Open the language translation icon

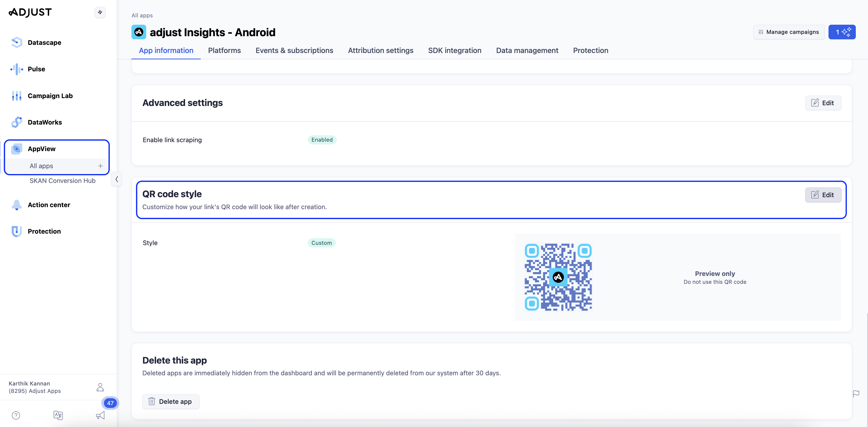(58, 415)
